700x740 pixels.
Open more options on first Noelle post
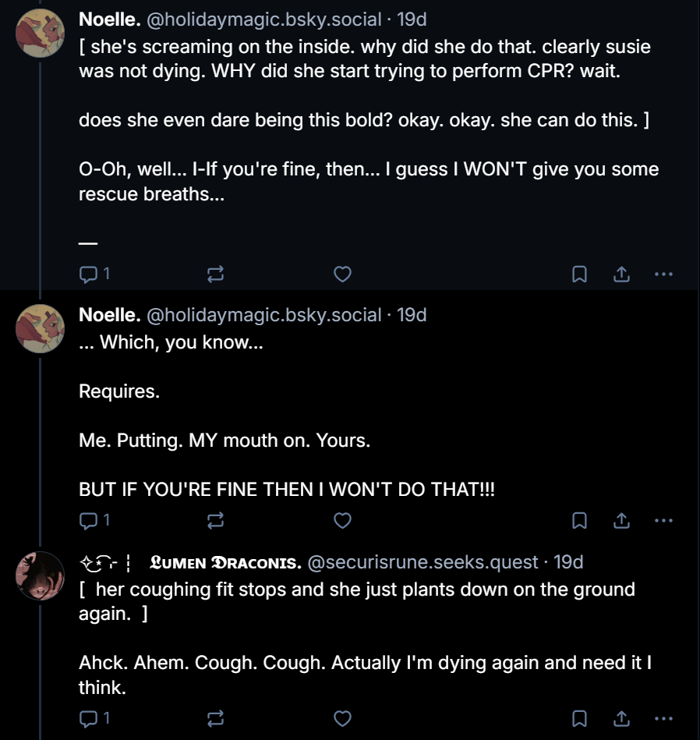point(663,274)
